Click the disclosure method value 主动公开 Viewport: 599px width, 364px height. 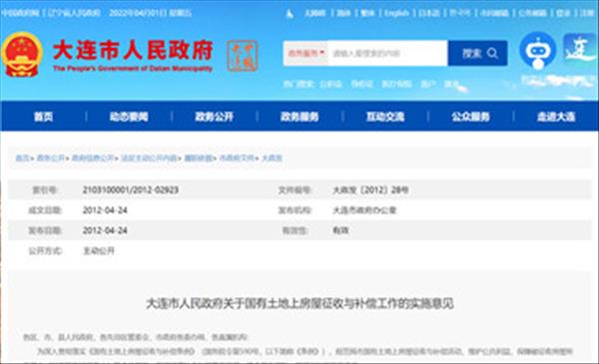pos(99,250)
